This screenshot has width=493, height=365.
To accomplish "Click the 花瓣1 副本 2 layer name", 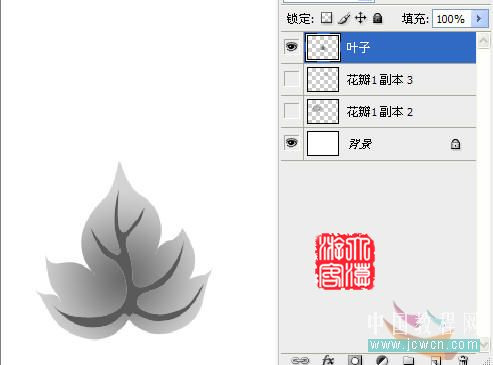I will click(x=380, y=112).
